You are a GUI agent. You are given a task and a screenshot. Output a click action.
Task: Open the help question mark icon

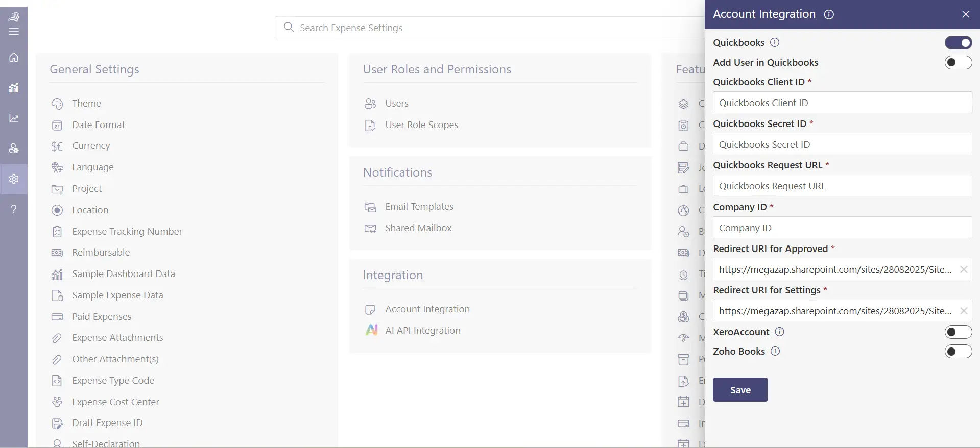point(14,209)
